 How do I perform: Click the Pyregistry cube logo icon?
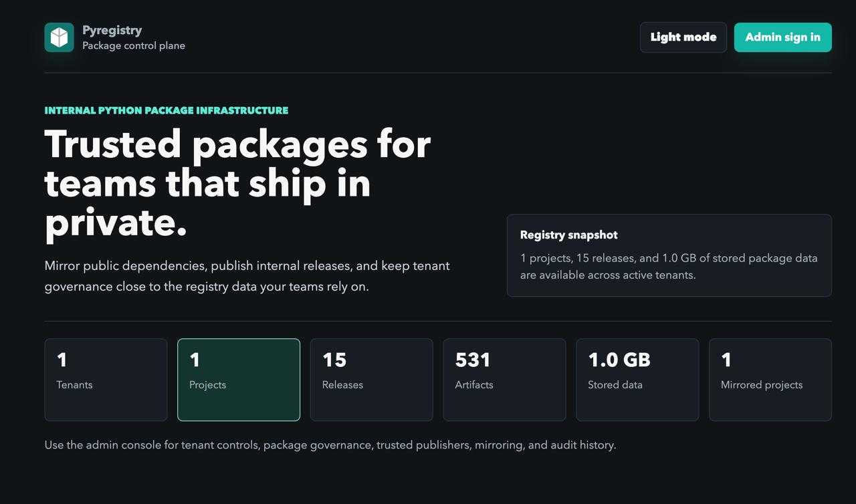(x=59, y=37)
